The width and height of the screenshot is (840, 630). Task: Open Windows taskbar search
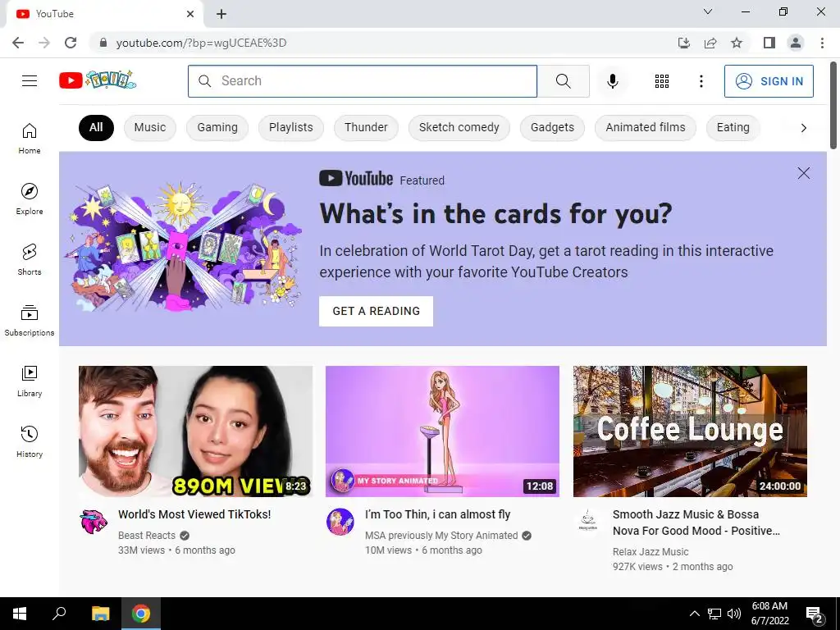[x=59, y=614]
